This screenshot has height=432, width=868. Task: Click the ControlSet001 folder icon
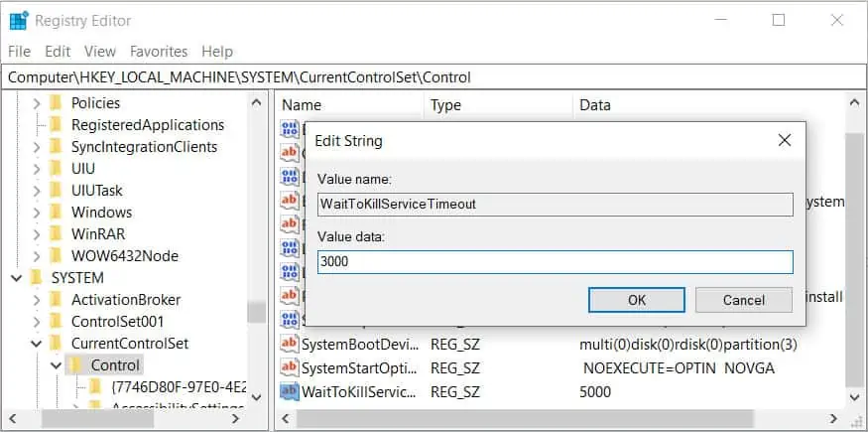coord(56,322)
